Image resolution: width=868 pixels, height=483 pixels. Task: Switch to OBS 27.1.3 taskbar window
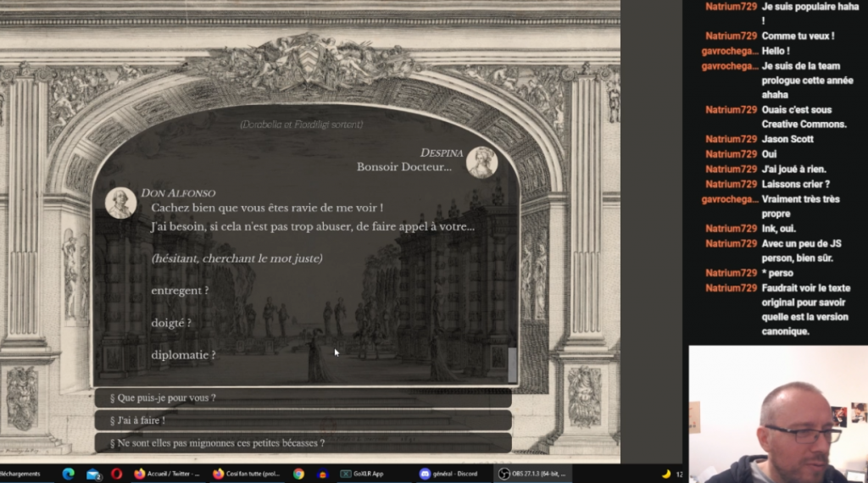click(532, 474)
